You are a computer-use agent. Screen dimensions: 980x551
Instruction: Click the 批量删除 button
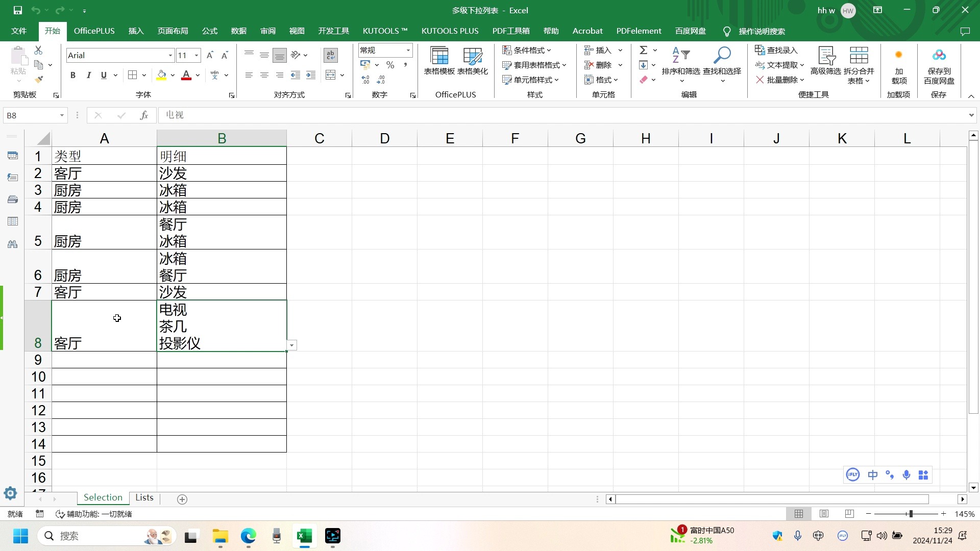(x=780, y=80)
